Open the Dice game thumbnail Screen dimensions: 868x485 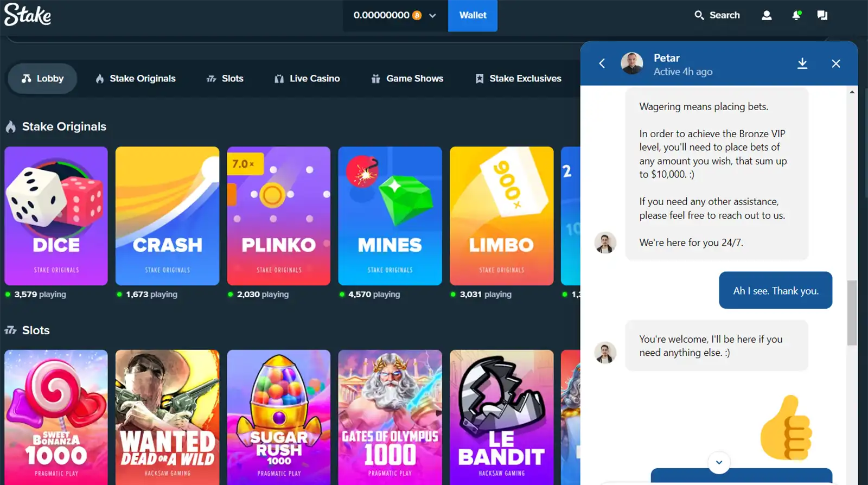pyautogui.click(x=56, y=216)
